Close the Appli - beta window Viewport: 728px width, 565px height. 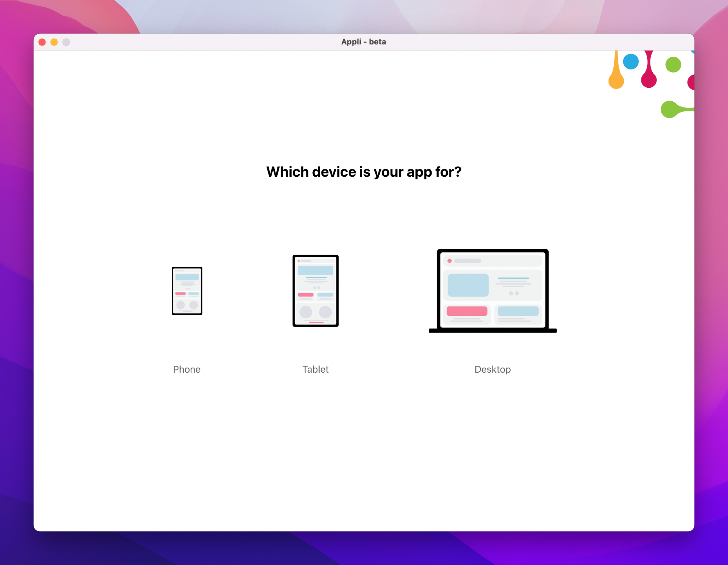click(42, 42)
